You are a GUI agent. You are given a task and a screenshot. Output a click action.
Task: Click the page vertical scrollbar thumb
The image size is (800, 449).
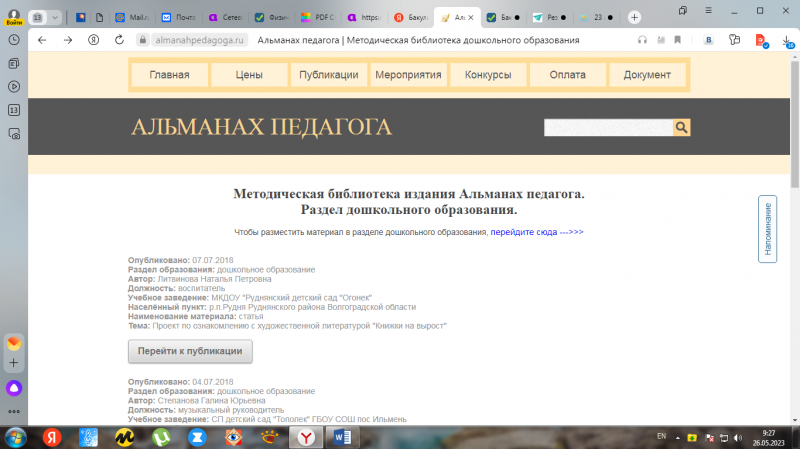tap(794, 124)
